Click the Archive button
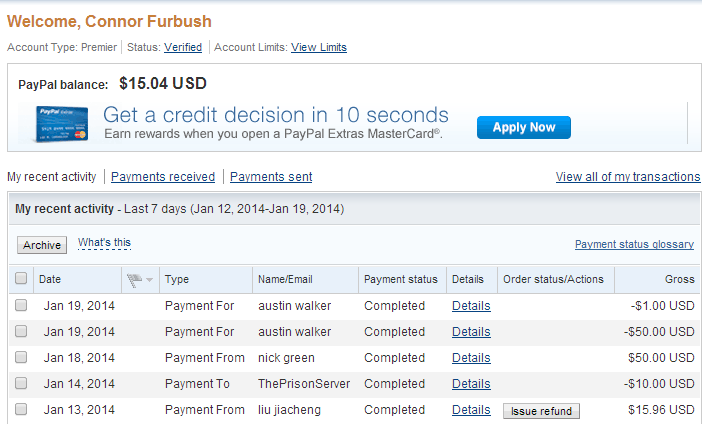Image resolution: width=702 pixels, height=424 pixels. (42, 245)
